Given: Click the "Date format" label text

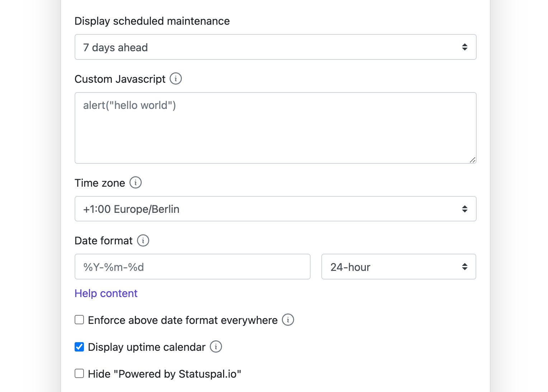Looking at the screenshot, I should pyautogui.click(x=103, y=241).
